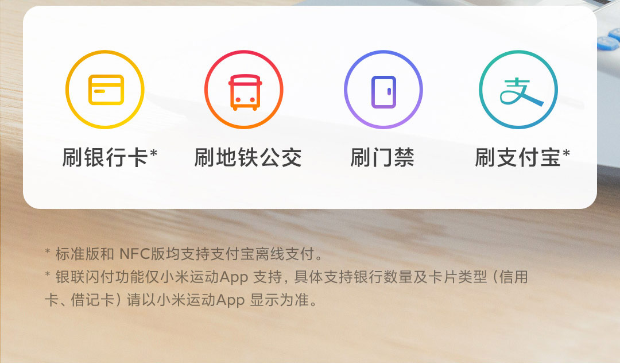Open the teal Alipay 支 icon

click(518, 90)
